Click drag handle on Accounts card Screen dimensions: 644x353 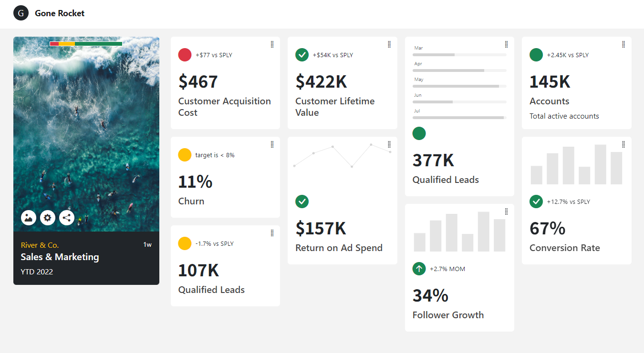623,44
